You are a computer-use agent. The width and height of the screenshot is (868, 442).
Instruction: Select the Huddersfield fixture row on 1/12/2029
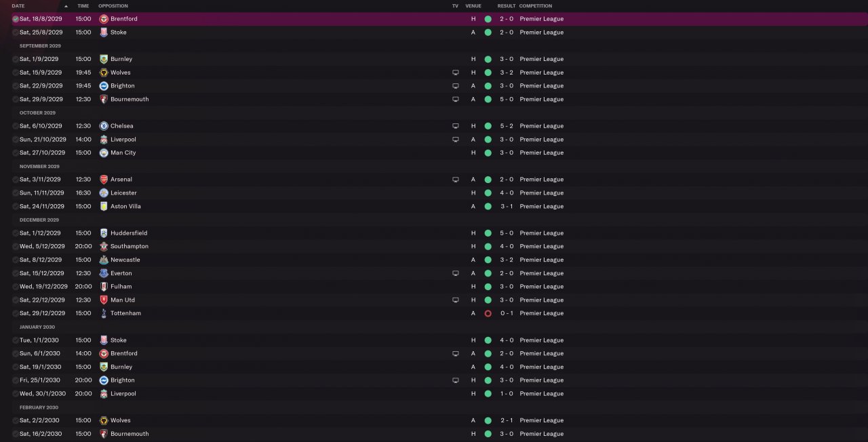coord(434,233)
